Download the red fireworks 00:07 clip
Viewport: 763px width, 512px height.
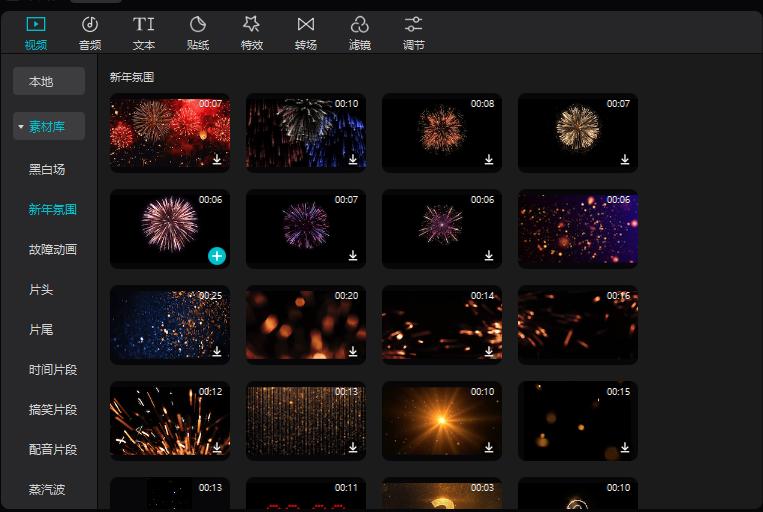(x=217, y=160)
